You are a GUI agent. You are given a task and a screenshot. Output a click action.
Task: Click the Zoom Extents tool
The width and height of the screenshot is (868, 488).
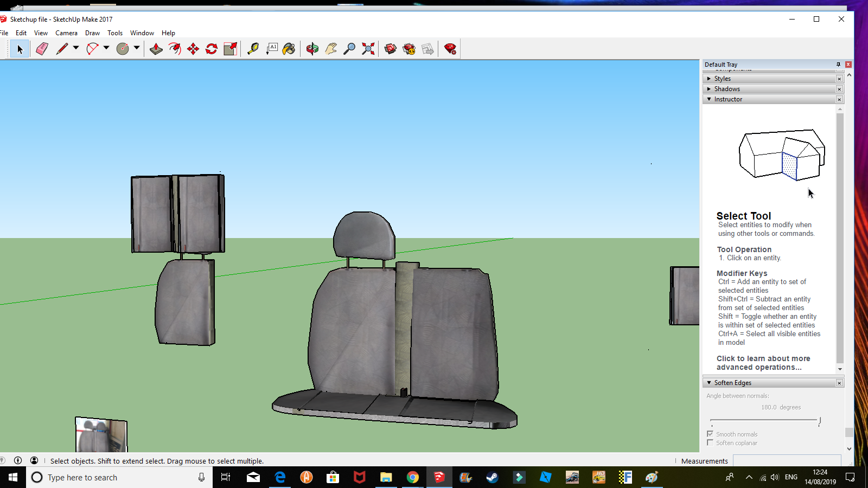pyautogui.click(x=368, y=49)
